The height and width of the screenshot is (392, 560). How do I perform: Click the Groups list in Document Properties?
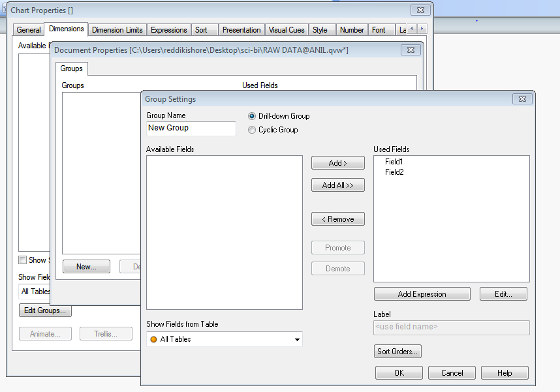(101, 173)
